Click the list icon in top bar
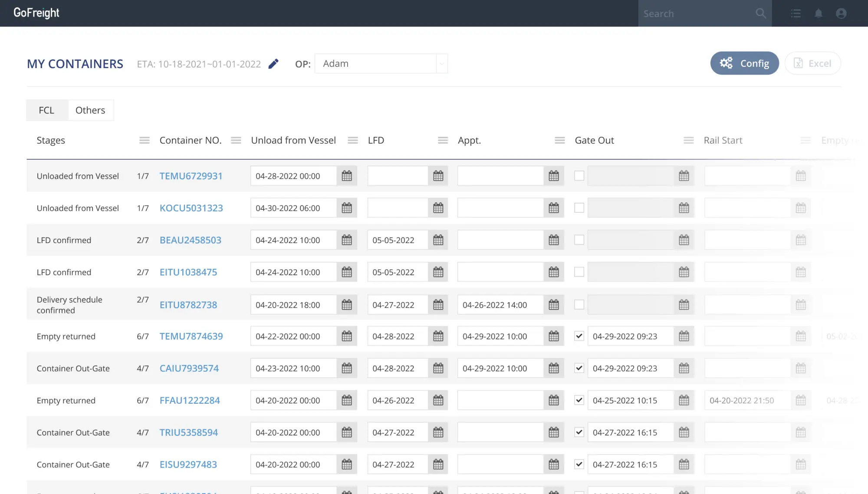 [x=796, y=13]
